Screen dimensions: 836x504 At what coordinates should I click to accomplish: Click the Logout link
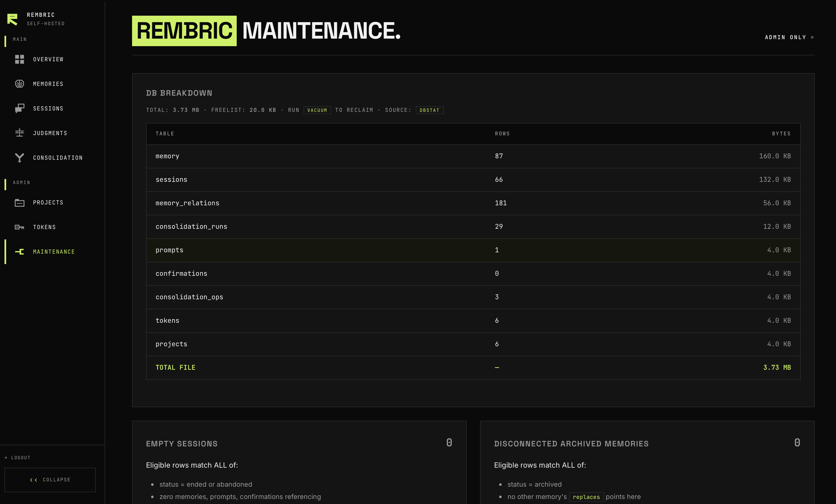(x=18, y=458)
